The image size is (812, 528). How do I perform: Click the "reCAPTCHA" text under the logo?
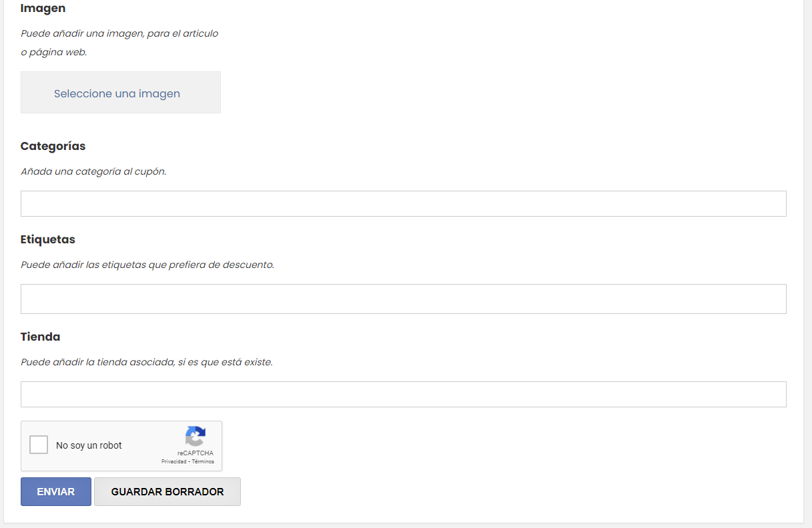click(x=195, y=453)
